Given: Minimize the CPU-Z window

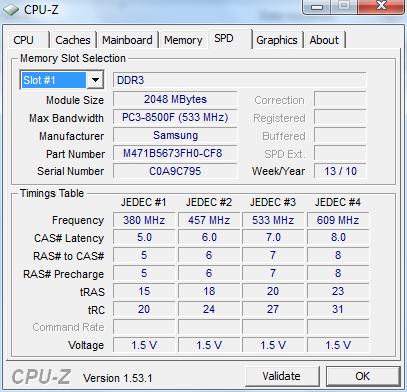Looking at the screenshot, I should [317, 7].
